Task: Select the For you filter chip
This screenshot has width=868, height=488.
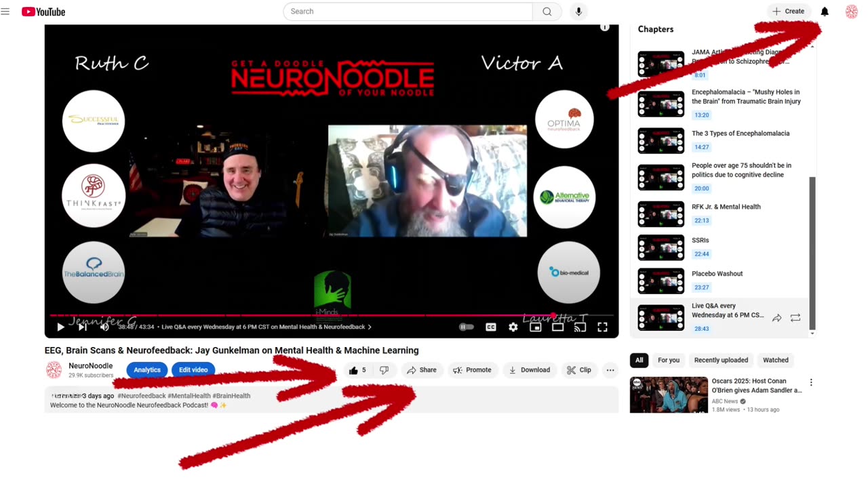Action: pos(669,361)
